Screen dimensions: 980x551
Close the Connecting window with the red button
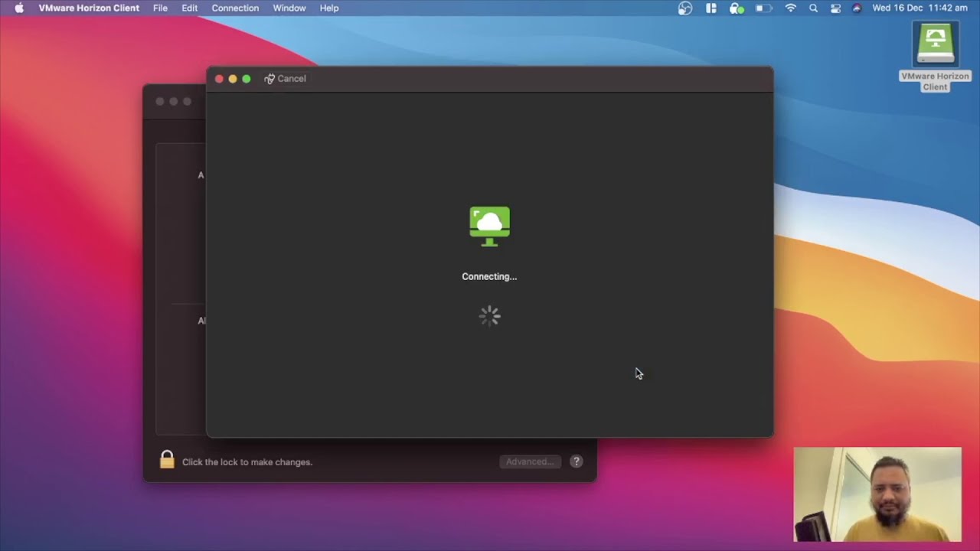click(219, 79)
